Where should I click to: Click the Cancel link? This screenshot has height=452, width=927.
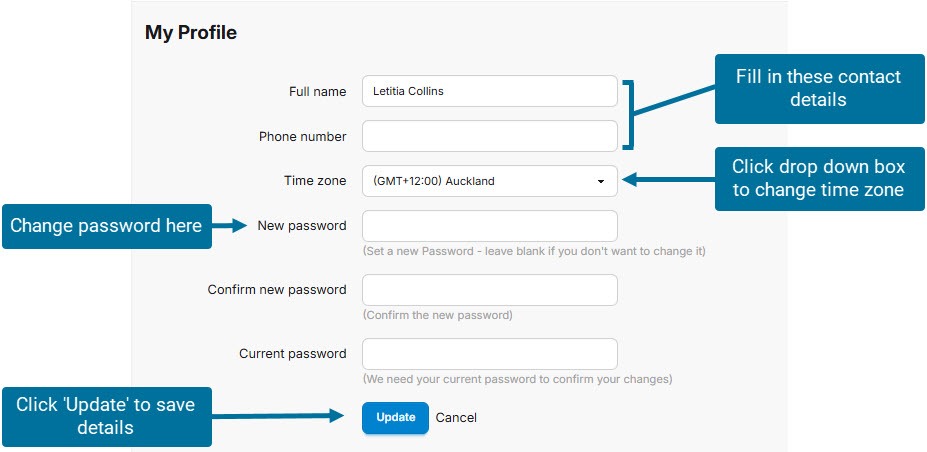456,418
